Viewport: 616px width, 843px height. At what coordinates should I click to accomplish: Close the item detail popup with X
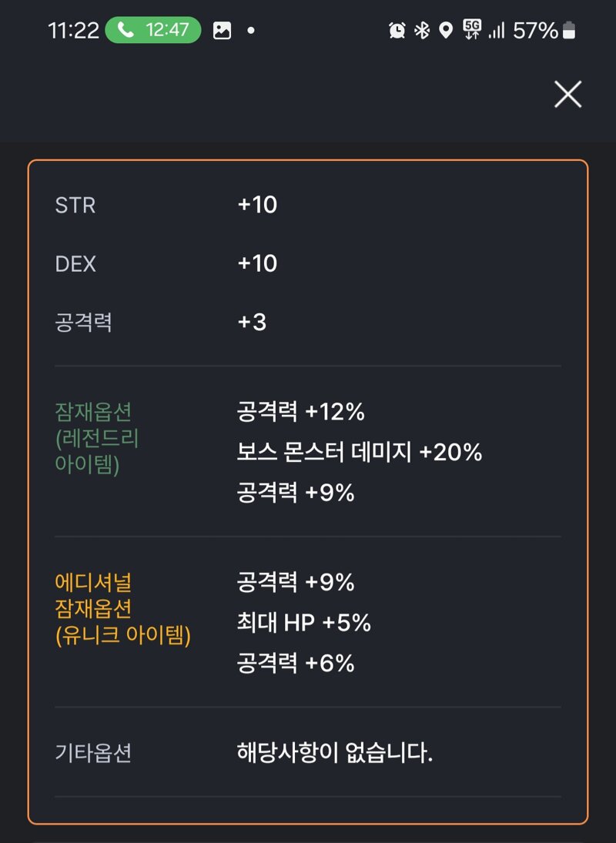pyautogui.click(x=567, y=95)
